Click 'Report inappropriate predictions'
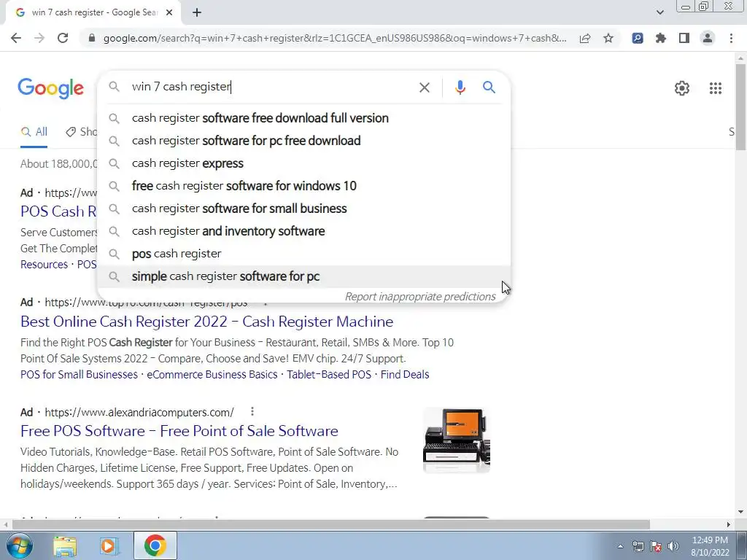Screen dimensions: 747x560 click(x=420, y=297)
